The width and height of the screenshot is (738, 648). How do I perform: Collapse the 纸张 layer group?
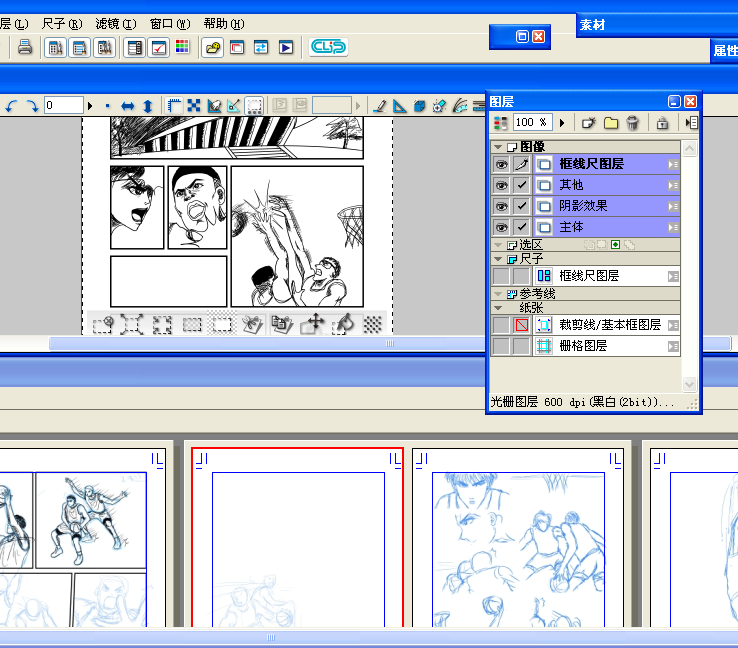pyautogui.click(x=498, y=308)
